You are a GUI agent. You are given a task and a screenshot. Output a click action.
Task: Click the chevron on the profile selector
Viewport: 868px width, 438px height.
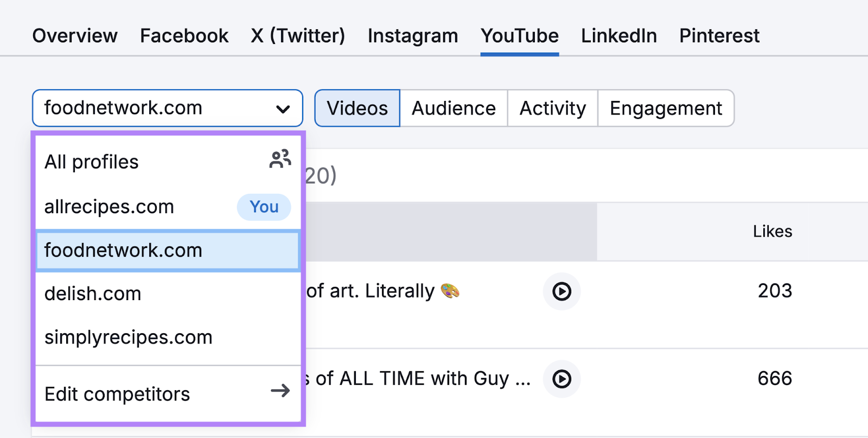click(x=283, y=108)
